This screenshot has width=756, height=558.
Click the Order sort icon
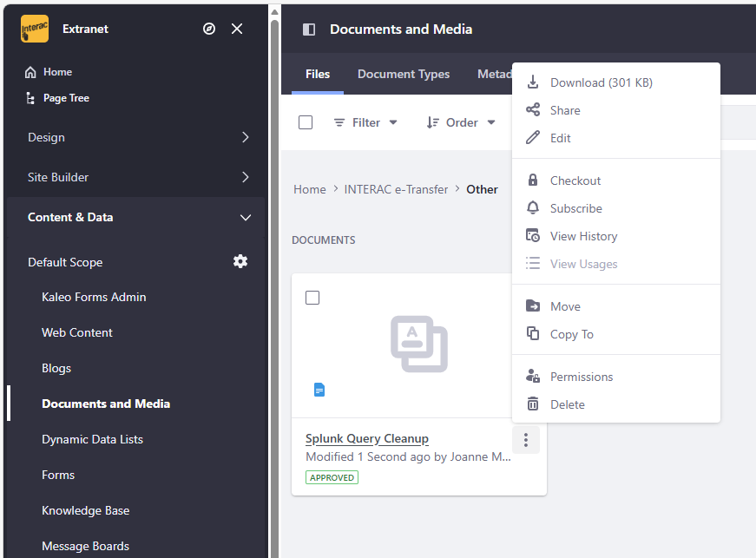click(432, 122)
